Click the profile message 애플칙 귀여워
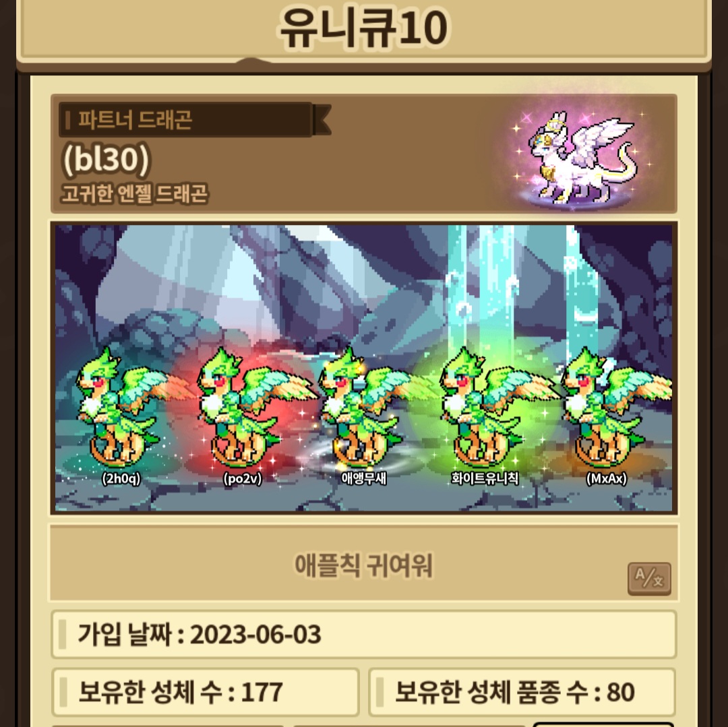The height and width of the screenshot is (727, 728). click(x=363, y=565)
